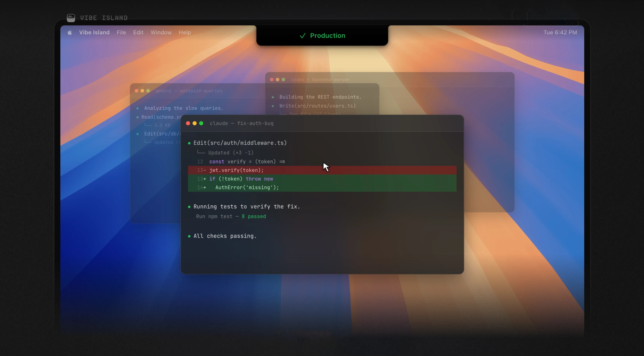Click the 8 passed test result
The image size is (644, 356).
(x=254, y=216)
